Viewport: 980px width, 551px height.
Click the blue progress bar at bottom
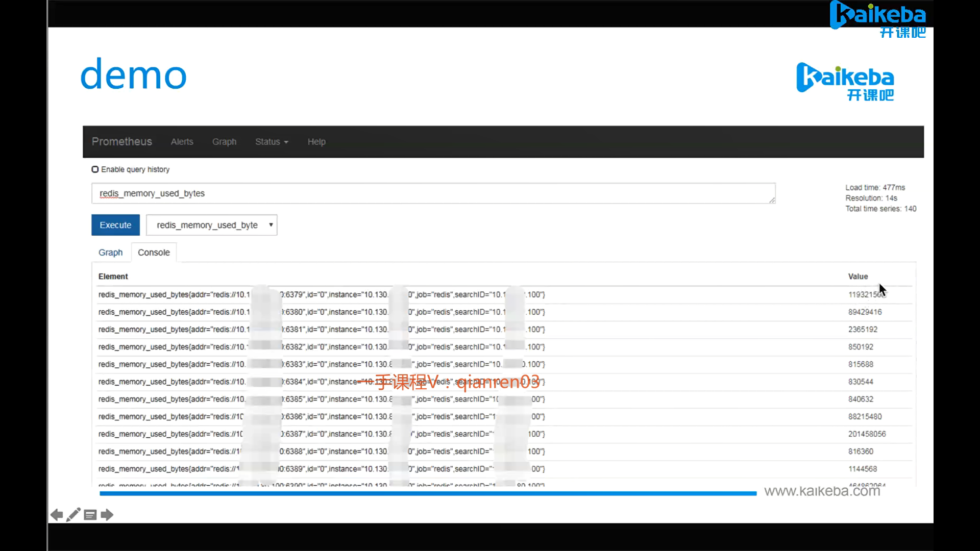point(428,493)
